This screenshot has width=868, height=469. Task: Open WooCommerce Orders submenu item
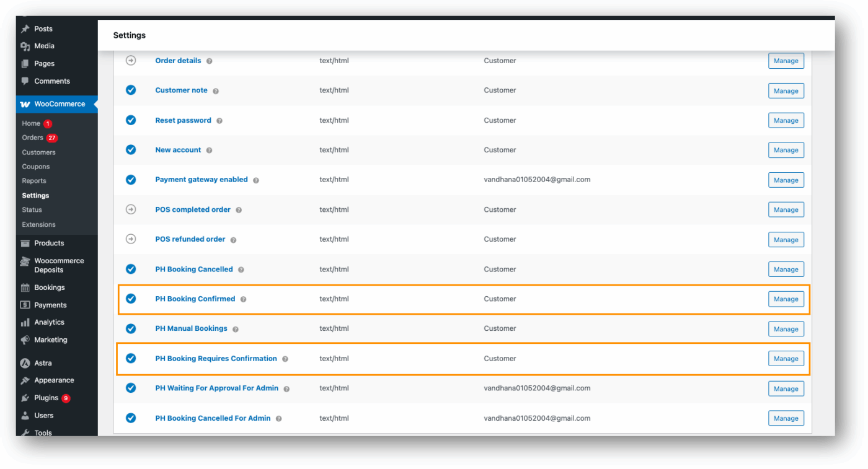pyautogui.click(x=33, y=138)
